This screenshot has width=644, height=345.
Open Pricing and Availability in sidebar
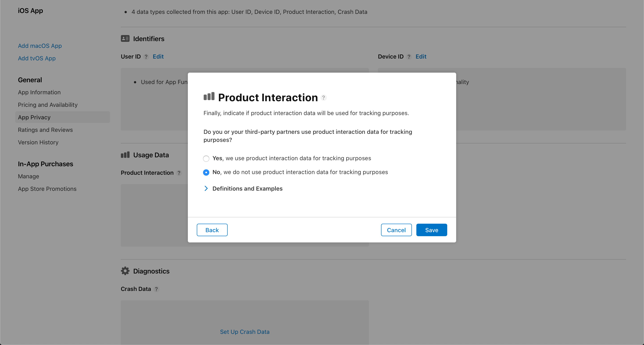point(48,105)
